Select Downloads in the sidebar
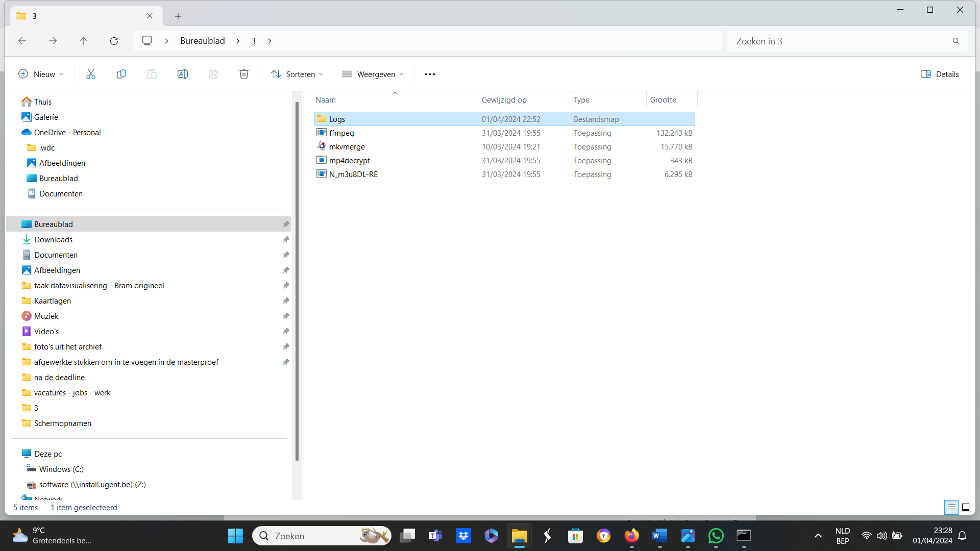 tap(53, 239)
